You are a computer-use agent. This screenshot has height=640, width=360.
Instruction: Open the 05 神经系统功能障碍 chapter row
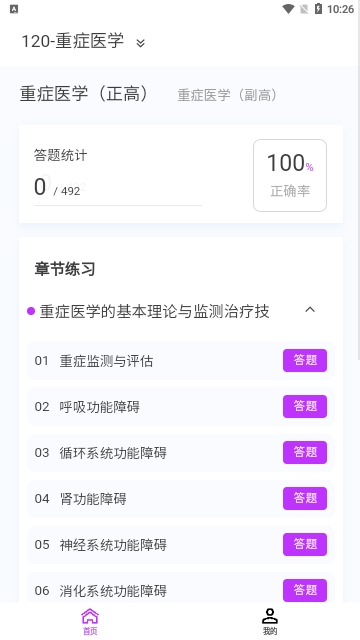point(181,544)
